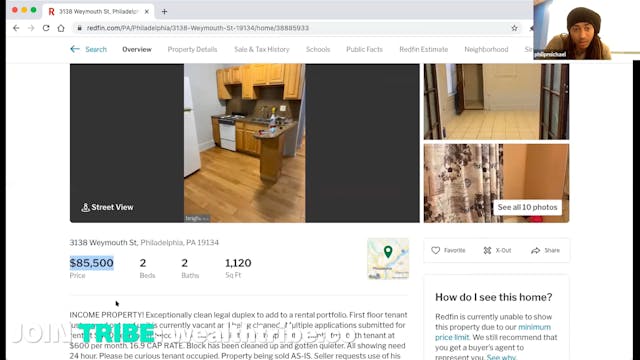Click the browser forward arrow
This screenshot has width=640, height=360.
[x=31, y=28]
